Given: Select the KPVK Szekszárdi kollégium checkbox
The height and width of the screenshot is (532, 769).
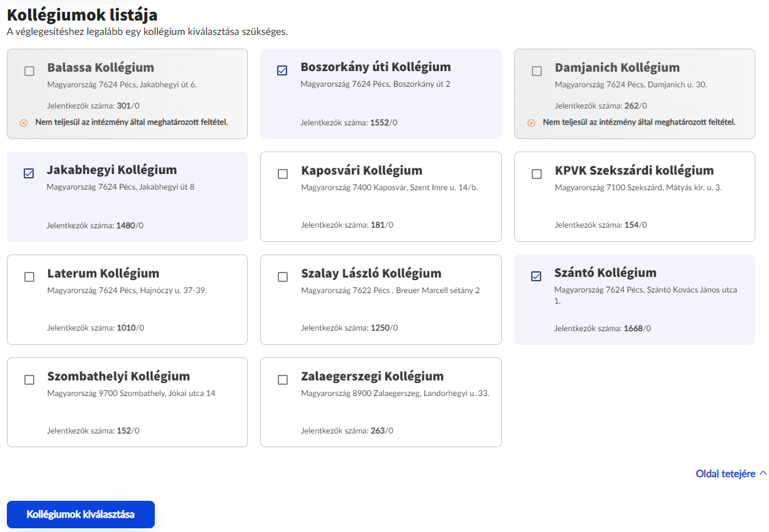Looking at the screenshot, I should [537, 174].
